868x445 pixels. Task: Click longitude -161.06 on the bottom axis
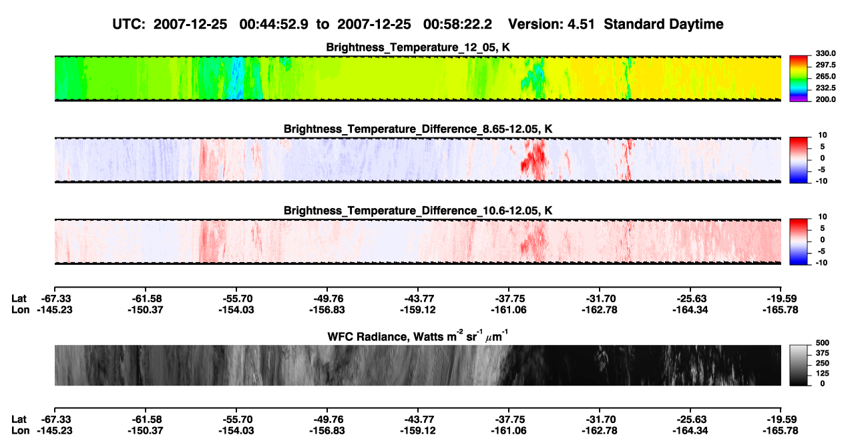point(509,430)
